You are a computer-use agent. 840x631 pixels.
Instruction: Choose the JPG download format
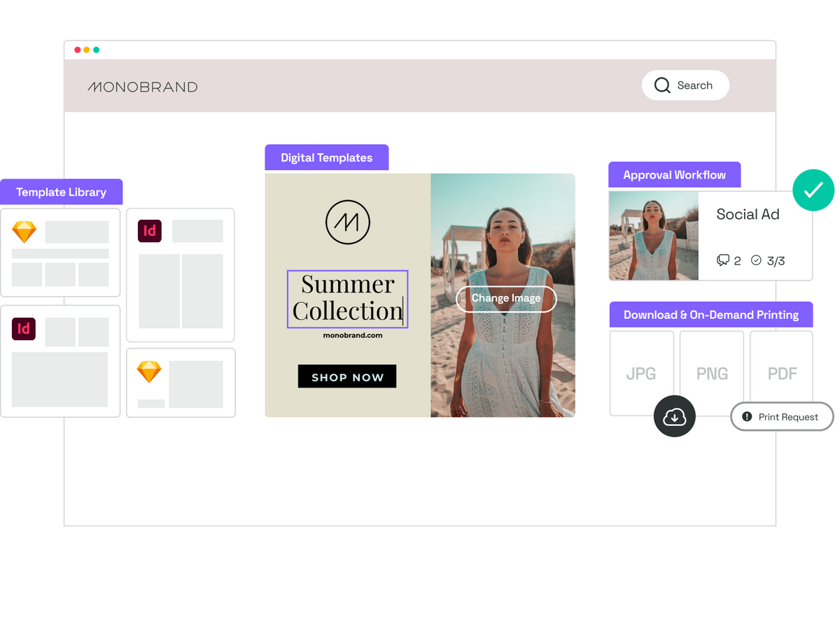(x=641, y=374)
